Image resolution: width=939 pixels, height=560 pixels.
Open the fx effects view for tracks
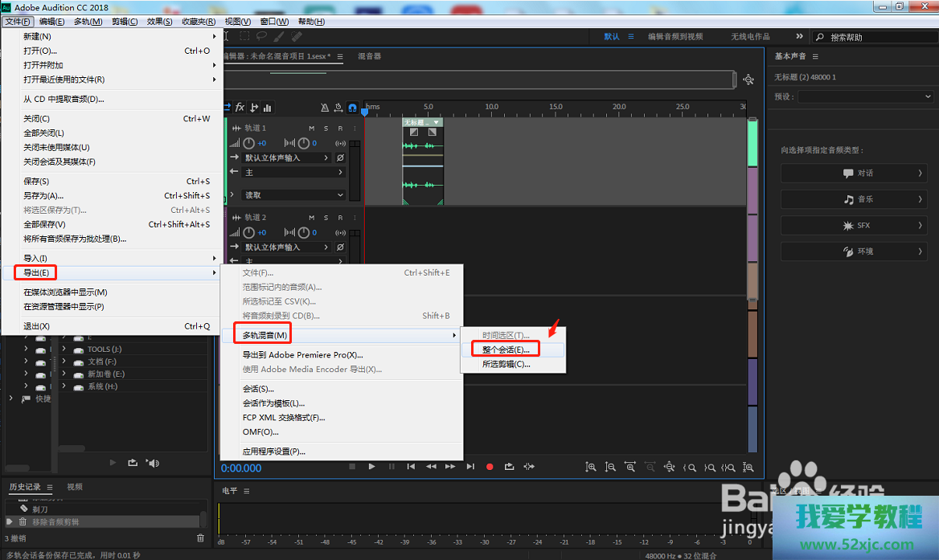pos(240,108)
